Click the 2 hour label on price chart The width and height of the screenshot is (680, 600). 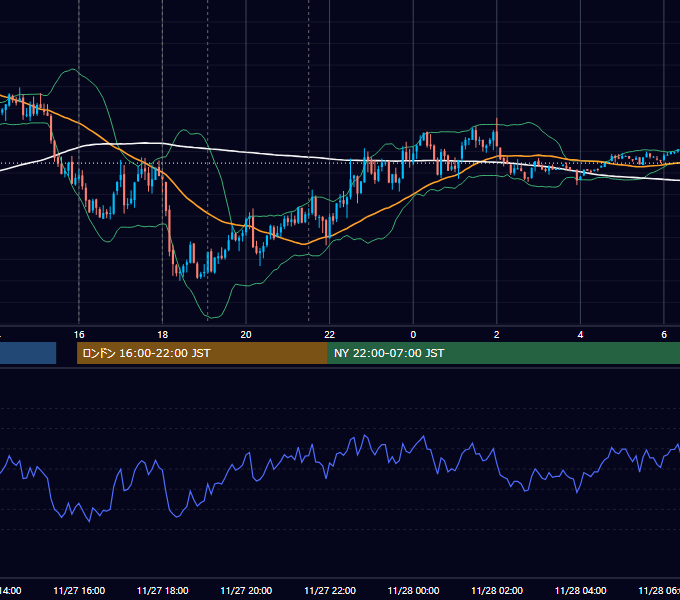point(497,335)
